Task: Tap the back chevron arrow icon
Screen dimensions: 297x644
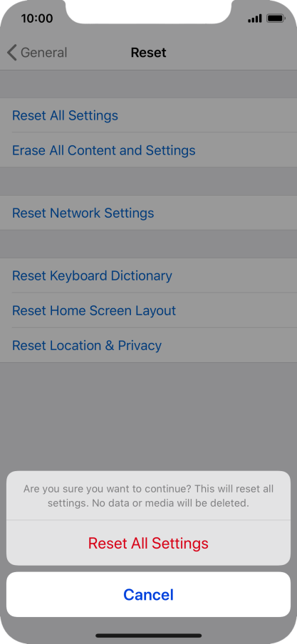Action: click(x=12, y=53)
